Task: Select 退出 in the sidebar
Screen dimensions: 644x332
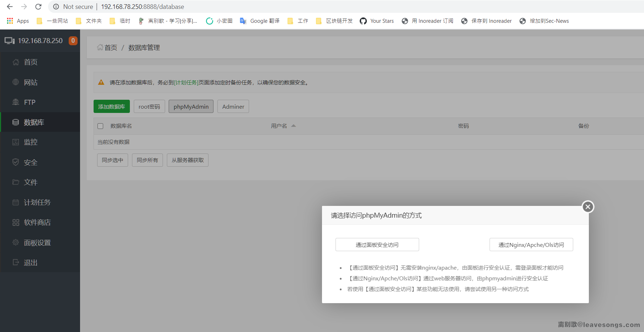Action: click(x=31, y=263)
